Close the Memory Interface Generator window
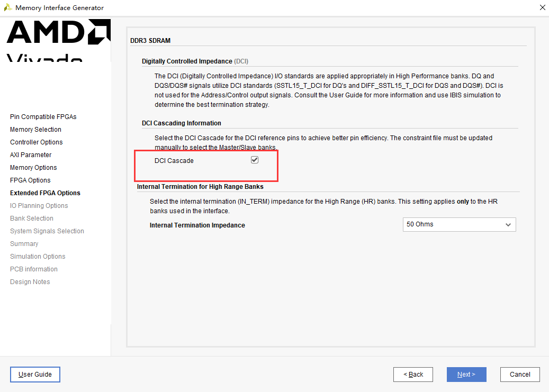The height and width of the screenshot is (392, 549). click(x=542, y=7)
